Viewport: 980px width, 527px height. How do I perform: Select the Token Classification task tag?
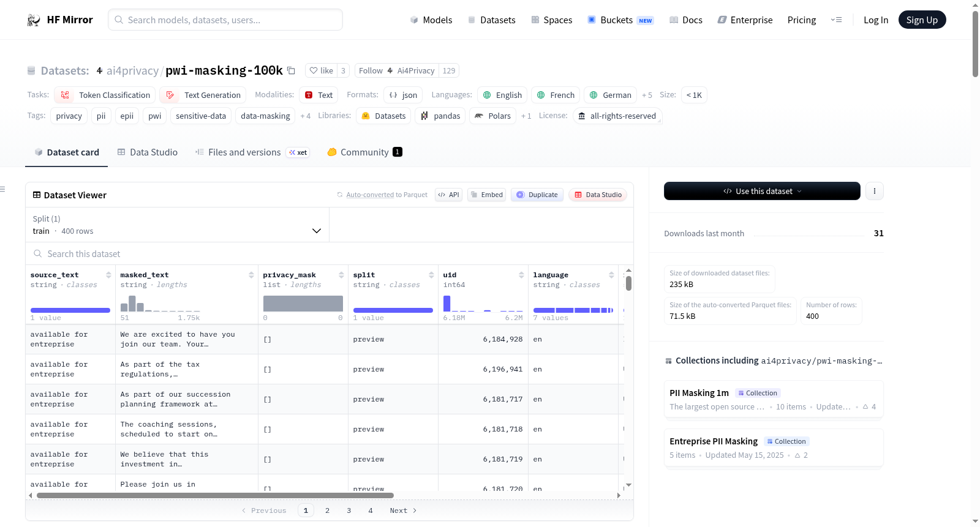pyautogui.click(x=105, y=95)
